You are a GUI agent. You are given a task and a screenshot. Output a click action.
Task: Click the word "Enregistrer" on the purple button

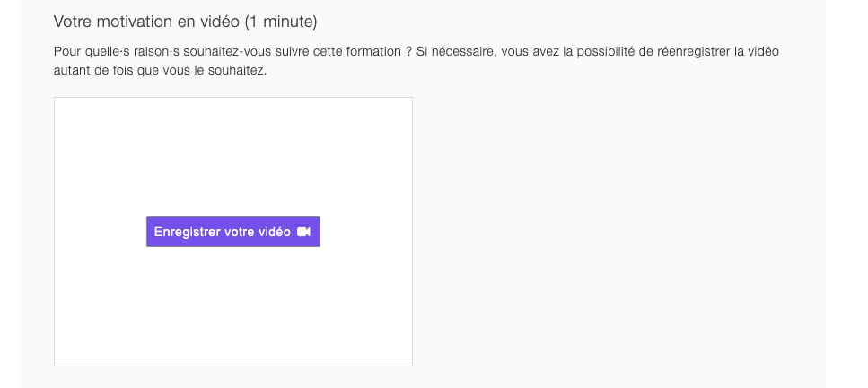click(187, 232)
